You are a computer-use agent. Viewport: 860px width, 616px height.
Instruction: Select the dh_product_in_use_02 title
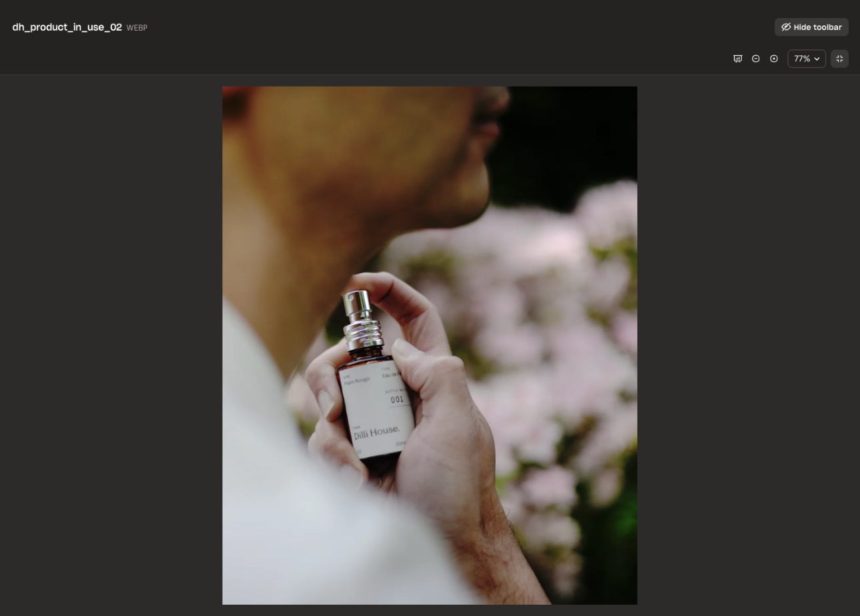(x=67, y=27)
